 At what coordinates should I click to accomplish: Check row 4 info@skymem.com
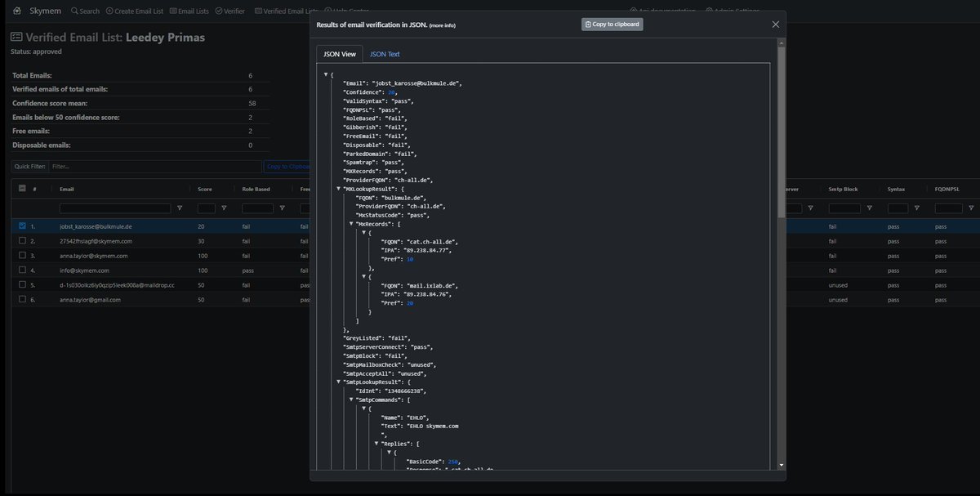point(23,270)
